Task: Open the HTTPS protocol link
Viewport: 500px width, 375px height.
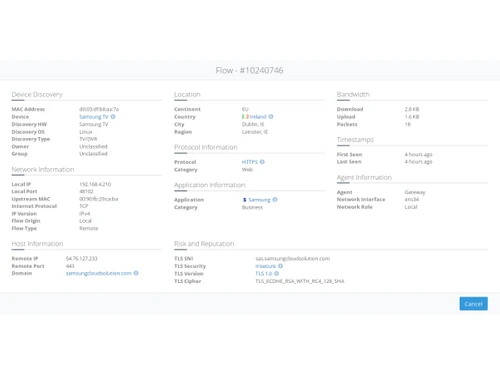Action: [250, 162]
